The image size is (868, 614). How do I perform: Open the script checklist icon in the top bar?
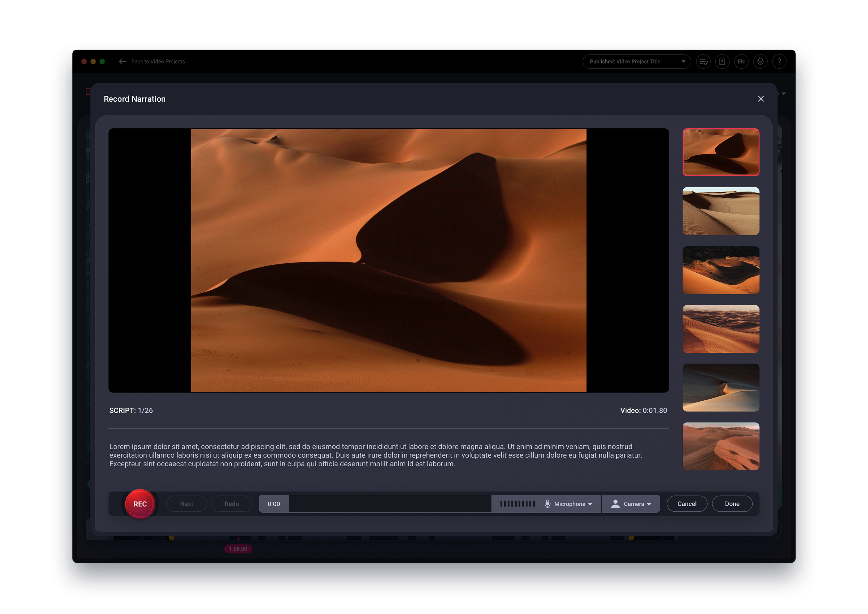703,61
